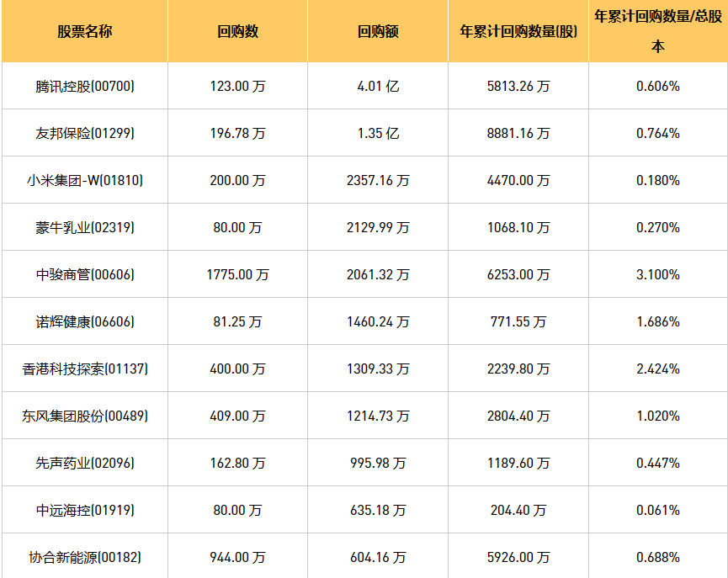The height and width of the screenshot is (578, 728).
Task: Click the 4470.00 万 cumulative buyback cell
Action: click(518, 180)
